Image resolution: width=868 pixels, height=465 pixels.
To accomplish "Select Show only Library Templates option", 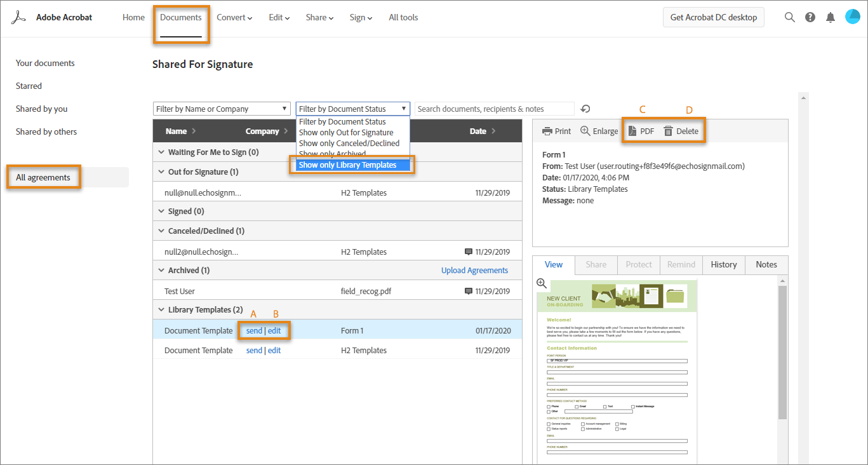I will 352,165.
